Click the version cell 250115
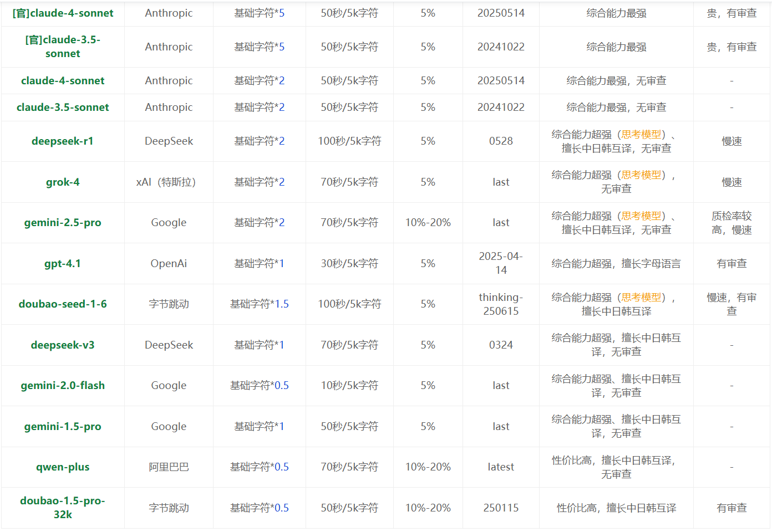This screenshot has height=532, width=772. pos(501,508)
